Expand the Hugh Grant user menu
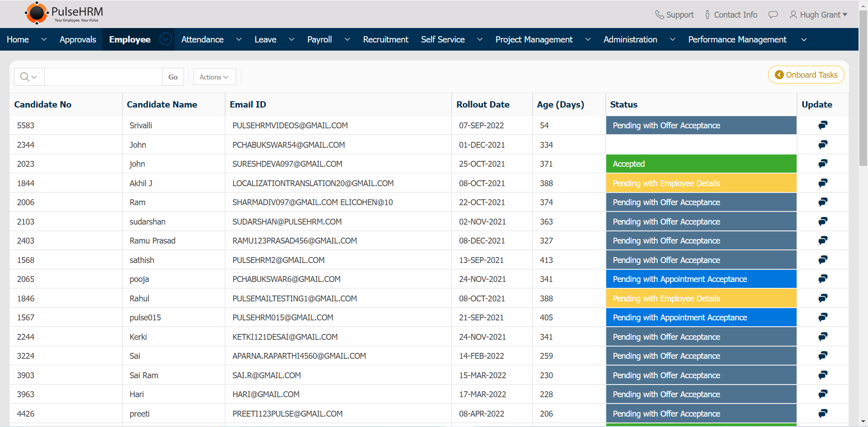The width and height of the screenshot is (868, 427). point(819,15)
